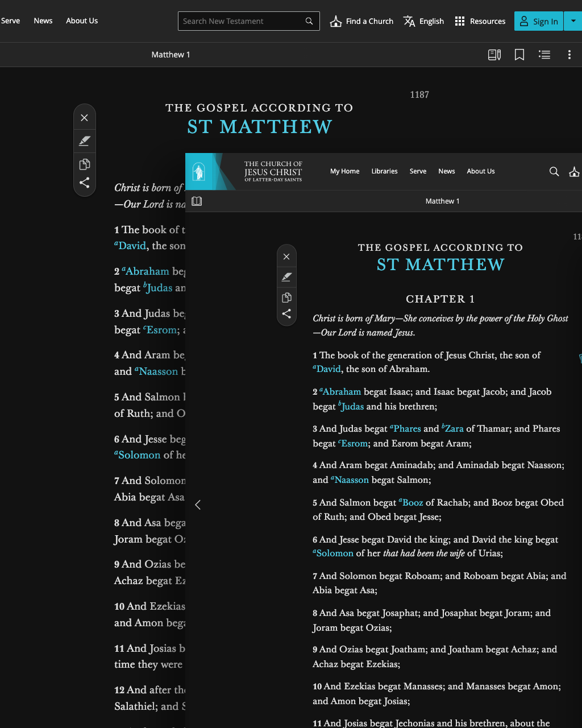Expand the dropdown arrow next to Sign In
This screenshot has width=582, height=728.
click(573, 21)
